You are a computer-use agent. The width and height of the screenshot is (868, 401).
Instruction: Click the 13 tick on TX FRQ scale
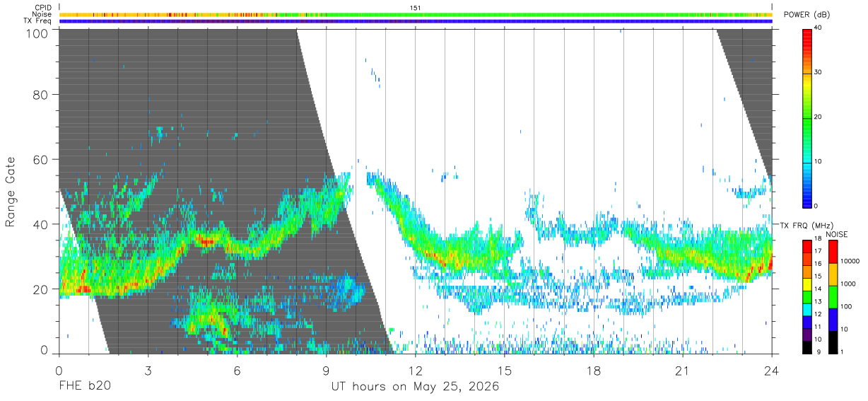[819, 301]
